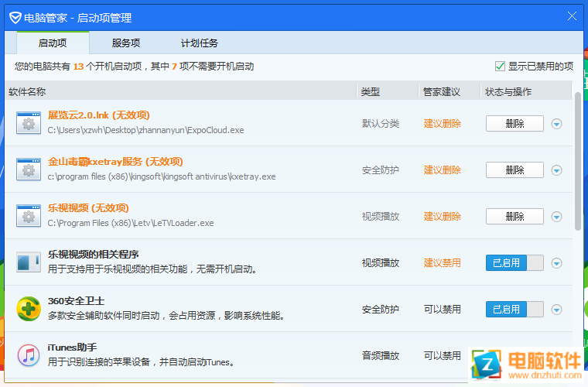The image size is (588, 387).
Task: Switch to the 计划任务 tab
Action: (x=199, y=43)
